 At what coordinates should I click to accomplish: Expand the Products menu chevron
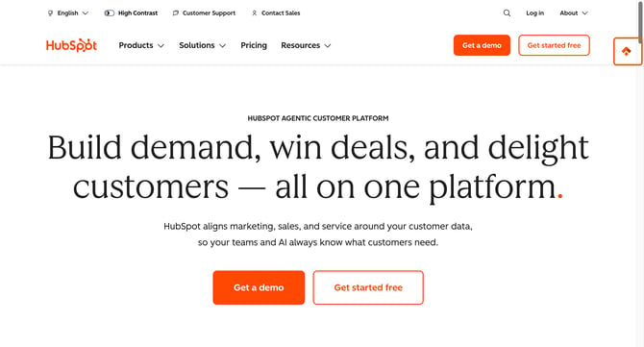pos(161,45)
